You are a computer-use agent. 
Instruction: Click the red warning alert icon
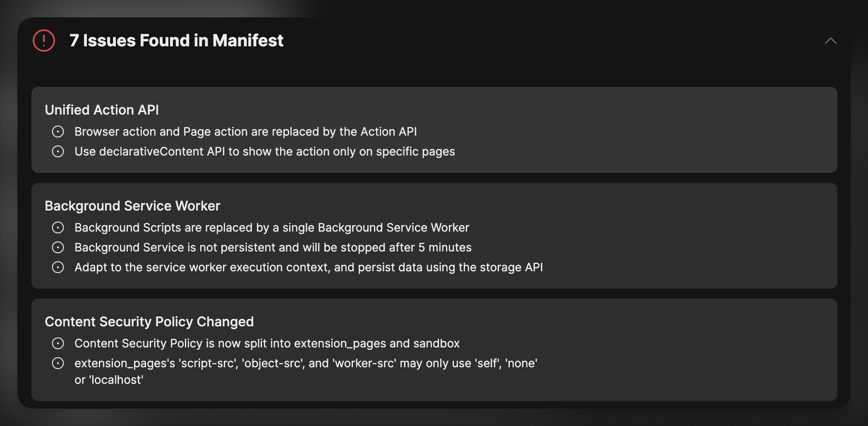[44, 41]
